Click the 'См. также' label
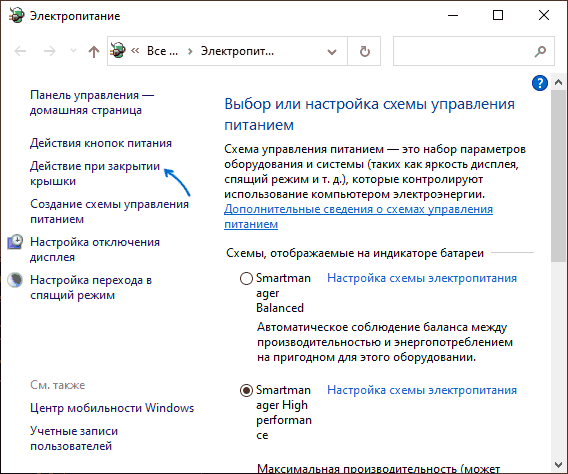Screen dimensions: 568x474 tap(58, 385)
